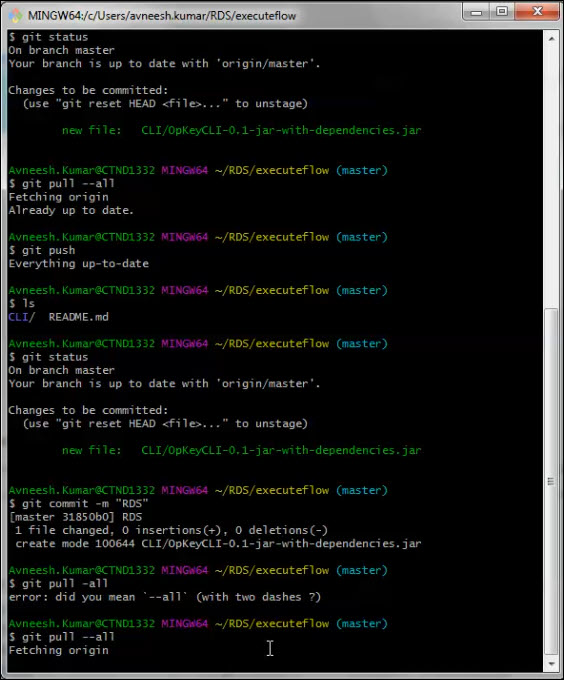The image size is (564, 680).
Task: Click 'Everything up-to-date' output line
Action: click(78, 263)
